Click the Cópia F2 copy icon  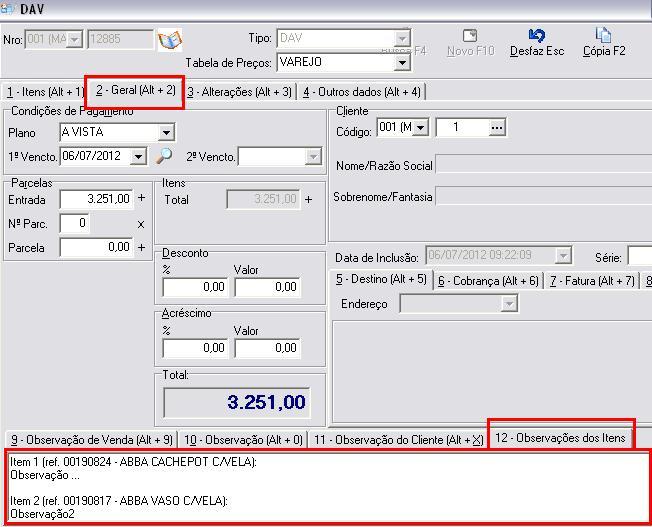click(x=603, y=36)
